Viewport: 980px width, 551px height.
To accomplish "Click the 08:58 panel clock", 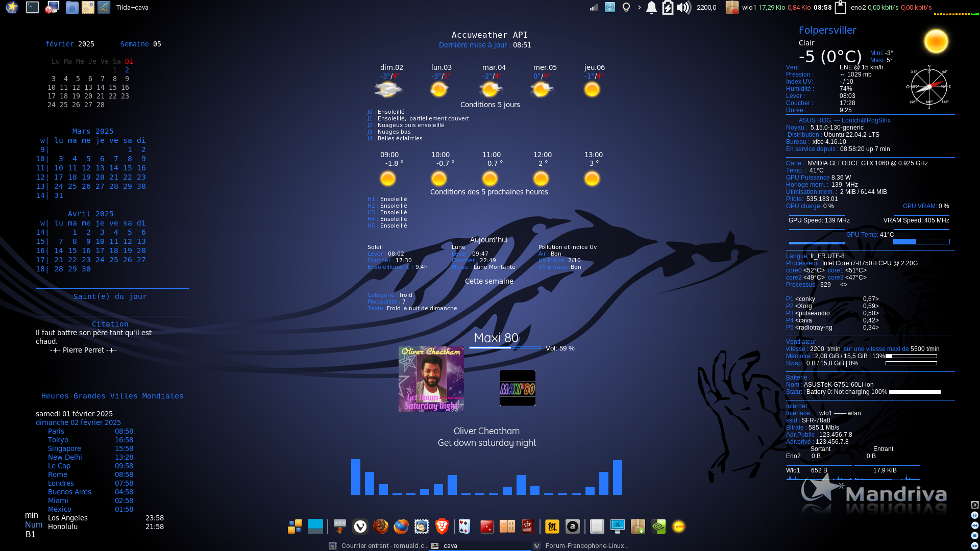I will pyautogui.click(x=823, y=7).
